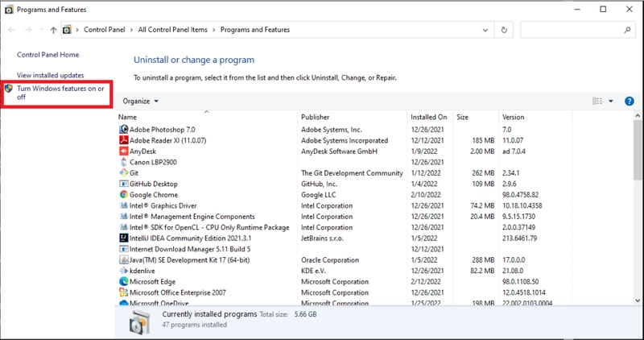
Task: Click the Adobe Reader XI icon
Action: [x=124, y=140]
